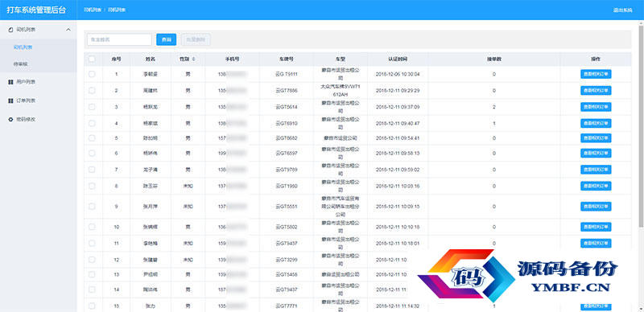Click the 打车系统管理后台 title
The width and height of the screenshot is (644, 312).
pyautogui.click(x=35, y=10)
